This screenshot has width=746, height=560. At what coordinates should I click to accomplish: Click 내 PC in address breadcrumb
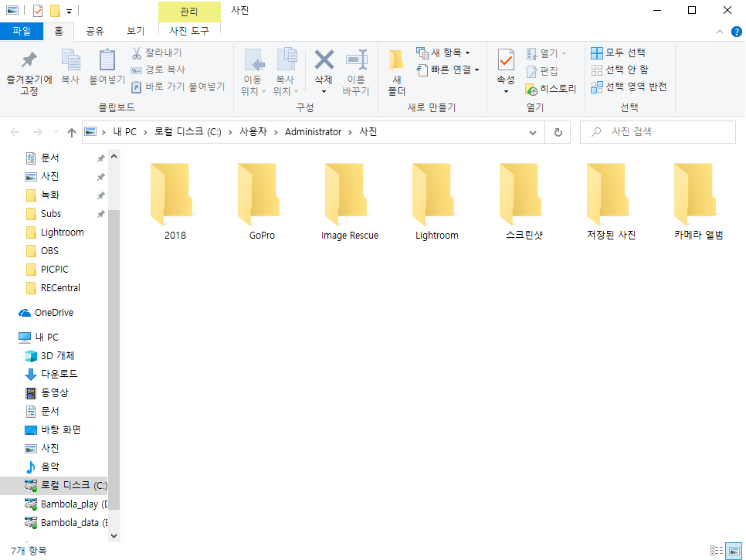coord(124,132)
